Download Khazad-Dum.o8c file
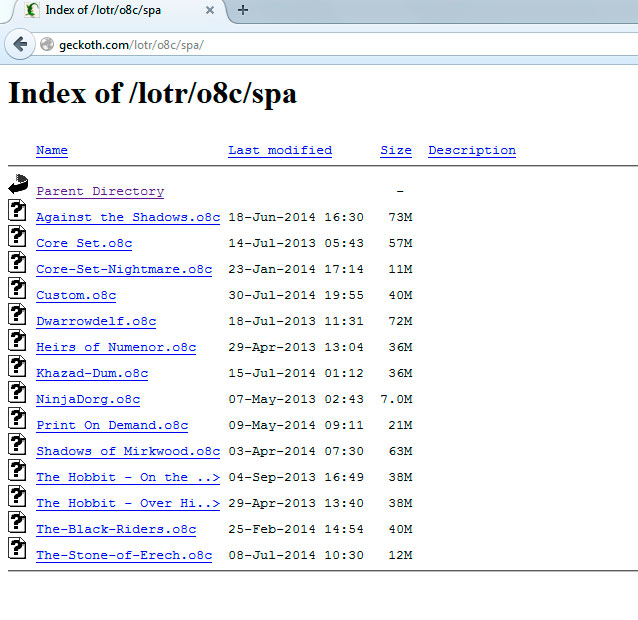 pyautogui.click(x=92, y=373)
